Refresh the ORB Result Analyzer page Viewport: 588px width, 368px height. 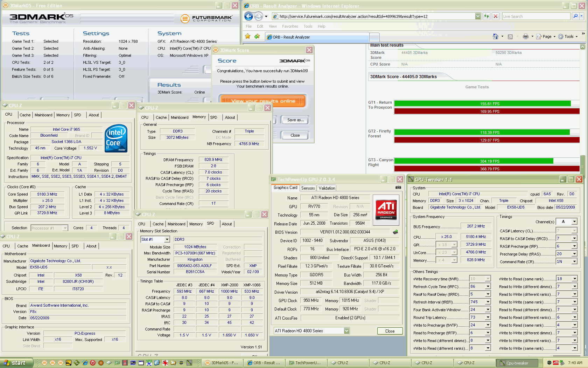pos(486,16)
